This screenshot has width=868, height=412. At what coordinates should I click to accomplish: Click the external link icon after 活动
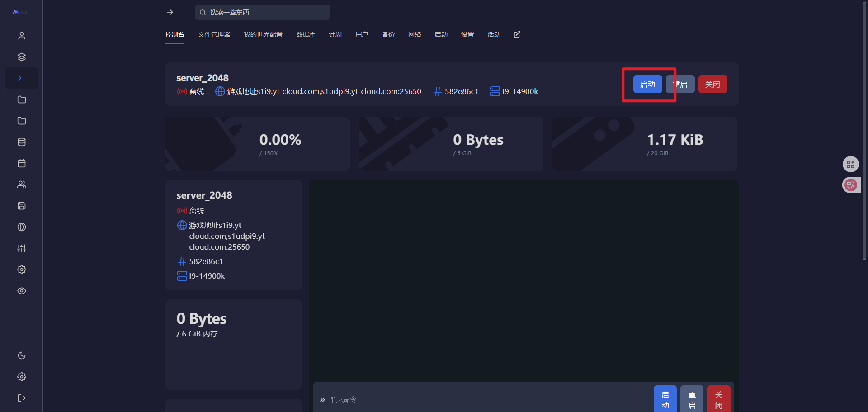[x=517, y=34]
